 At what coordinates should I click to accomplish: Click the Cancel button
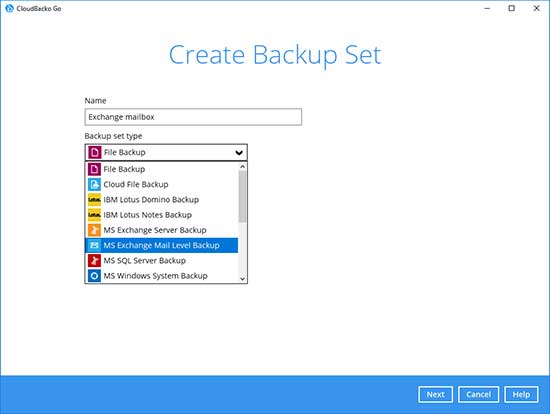click(478, 395)
